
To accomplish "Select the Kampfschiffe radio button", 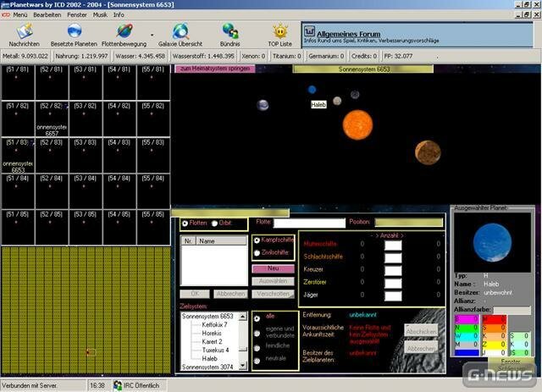I will click(257, 240).
